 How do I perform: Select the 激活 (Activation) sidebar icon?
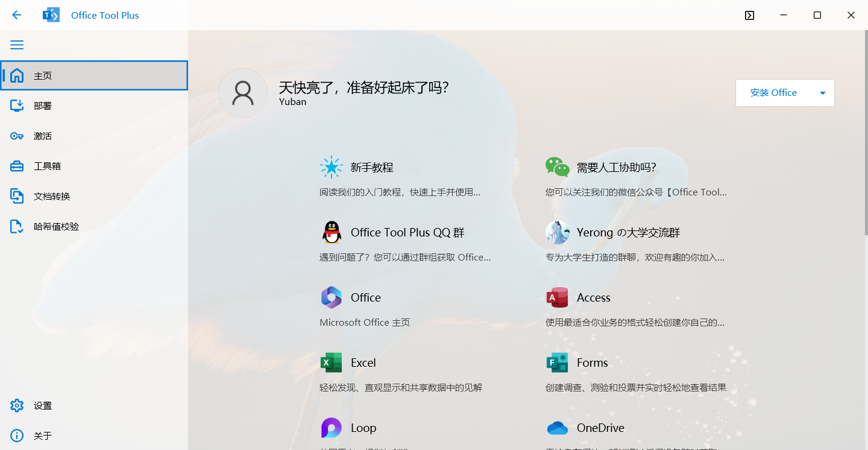(42, 135)
